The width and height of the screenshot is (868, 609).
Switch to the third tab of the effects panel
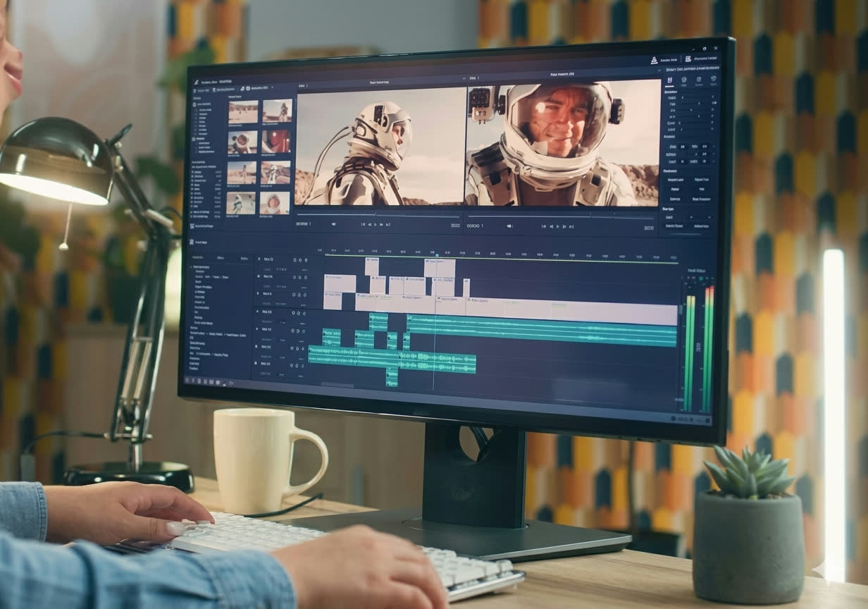[x=244, y=259]
